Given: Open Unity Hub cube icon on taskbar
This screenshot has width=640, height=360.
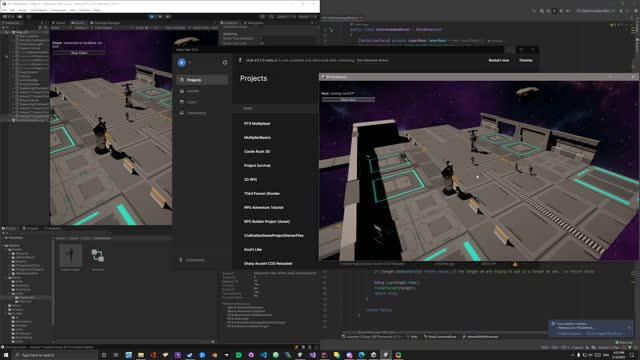Looking at the screenshot, I should click(373, 355).
